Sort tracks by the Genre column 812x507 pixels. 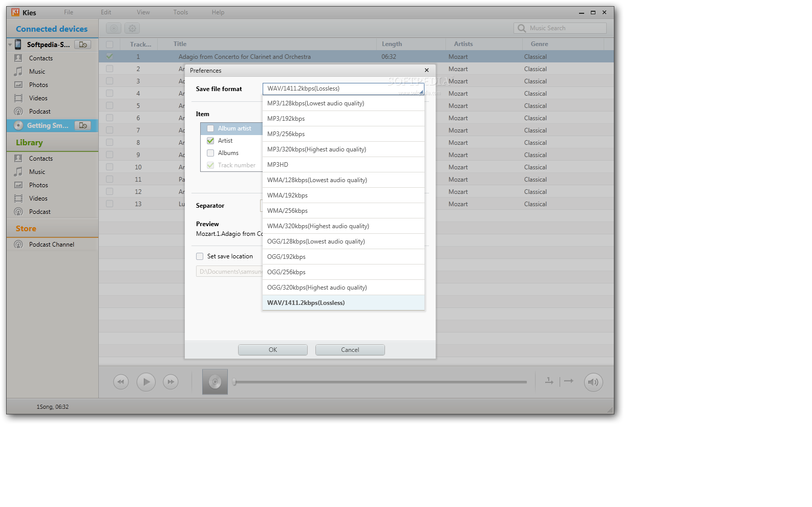(540, 44)
